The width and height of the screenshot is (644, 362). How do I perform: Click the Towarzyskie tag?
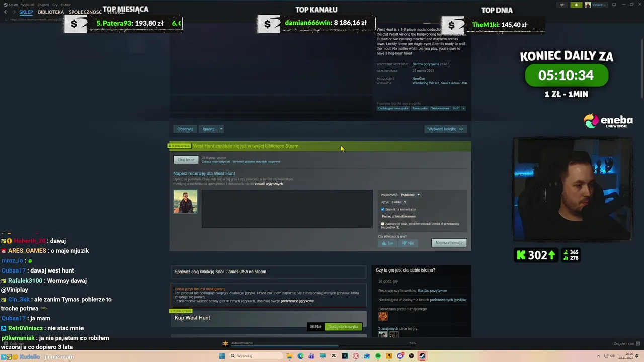420,108
